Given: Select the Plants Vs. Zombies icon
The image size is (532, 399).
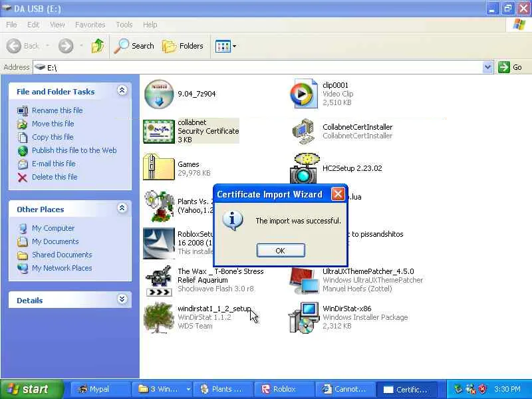Looking at the screenshot, I should [159, 206].
